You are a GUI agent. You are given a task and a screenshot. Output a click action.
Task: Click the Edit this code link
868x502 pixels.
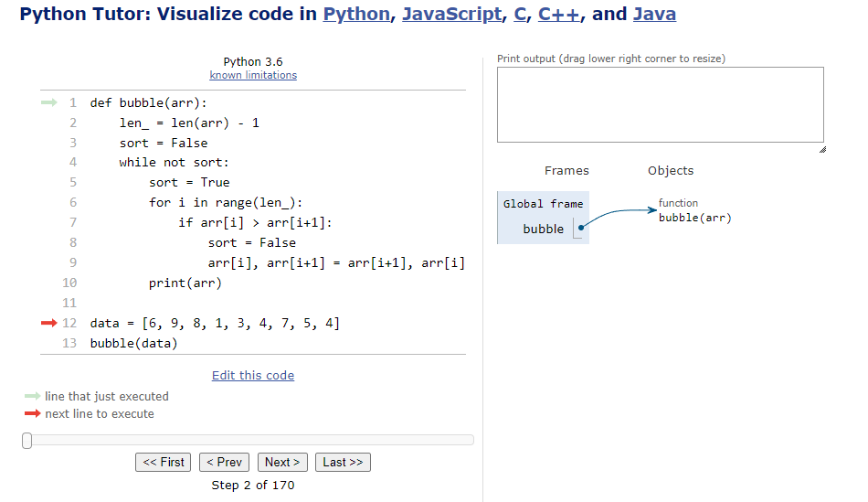[x=253, y=375]
